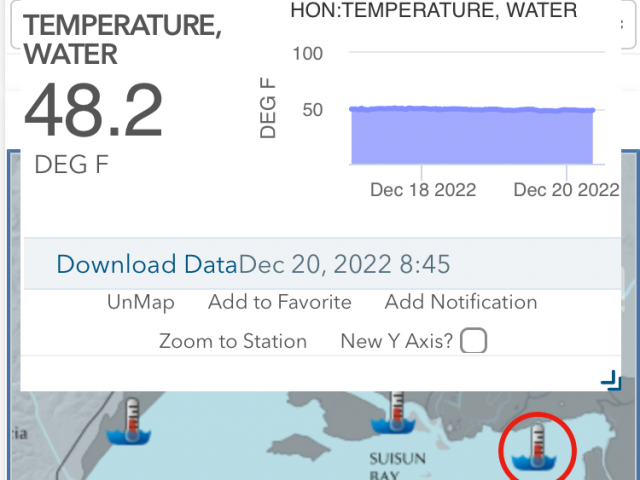The image size is (640, 480).
Task: Click the blue popup resize corner icon
Action: [x=611, y=380]
